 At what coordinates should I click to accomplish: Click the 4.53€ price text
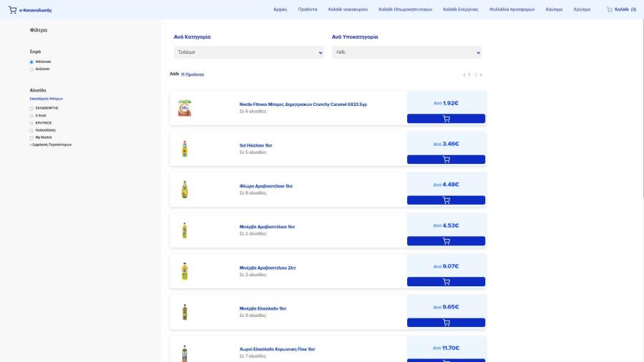coord(451,225)
